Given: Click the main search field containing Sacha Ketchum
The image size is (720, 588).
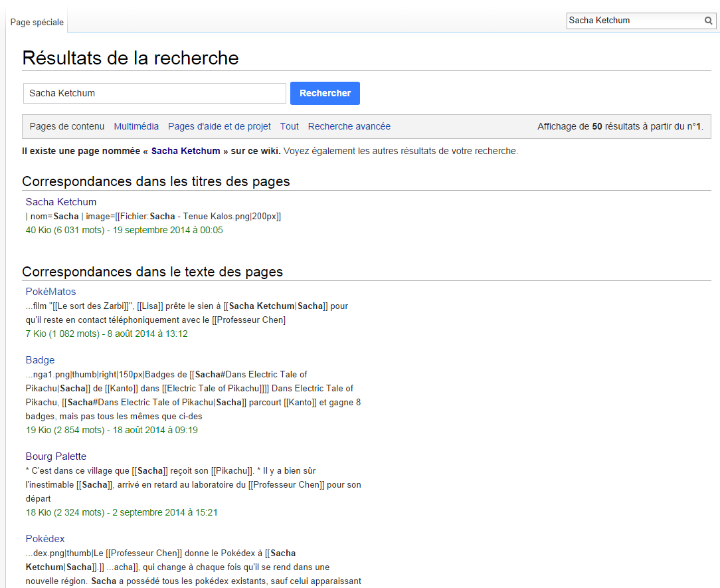Looking at the screenshot, I should (x=155, y=93).
